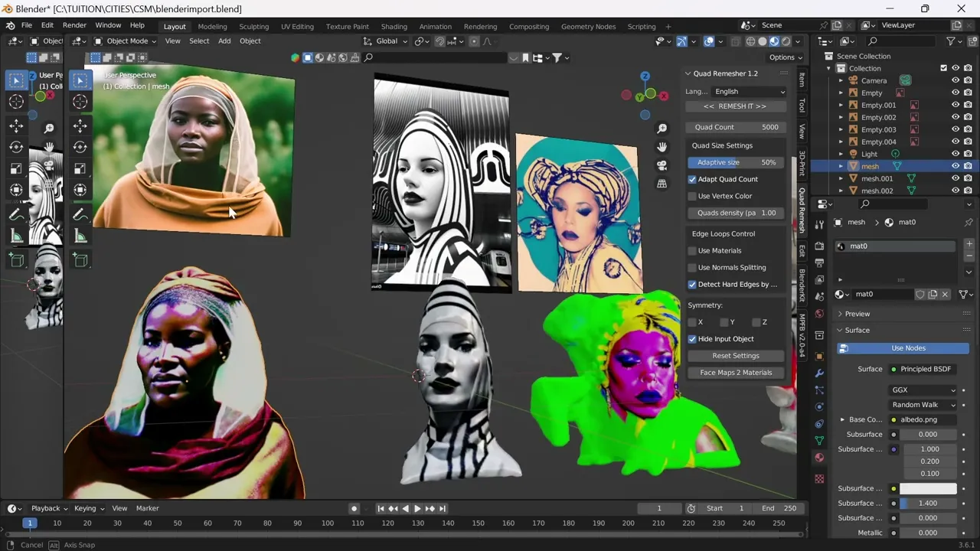This screenshot has height=551, width=980.
Task: Click Face Maps 2 Materials button
Action: point(736,373)
